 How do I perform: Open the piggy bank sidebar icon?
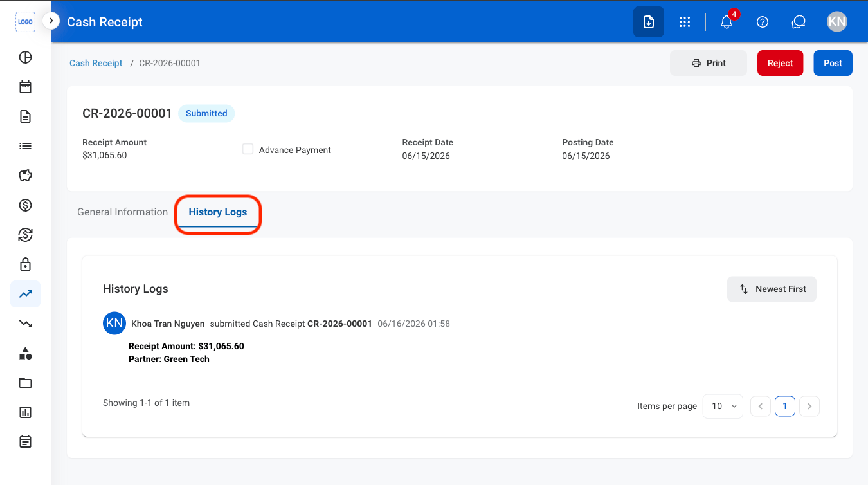pyautogui.click(x=25, y=176)
